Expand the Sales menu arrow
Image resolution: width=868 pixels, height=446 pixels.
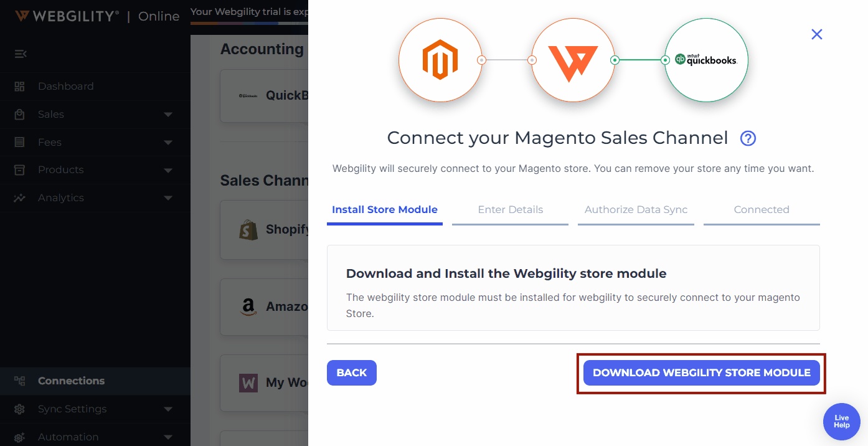pos(168,115)
